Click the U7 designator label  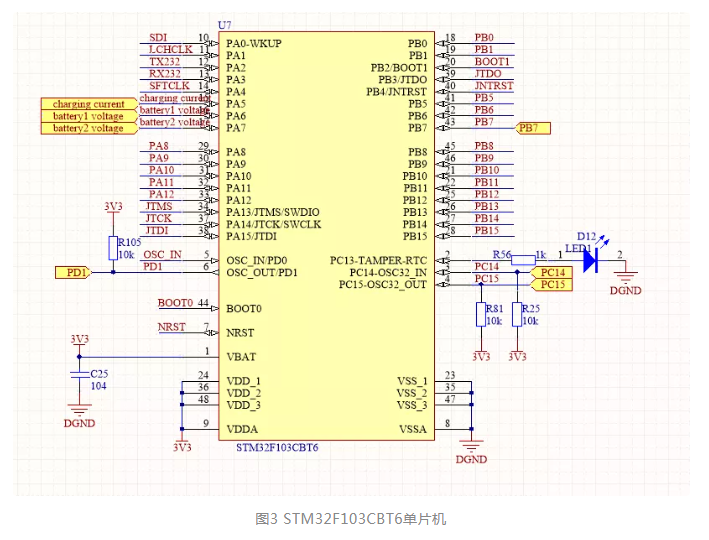tap(224, 25)
